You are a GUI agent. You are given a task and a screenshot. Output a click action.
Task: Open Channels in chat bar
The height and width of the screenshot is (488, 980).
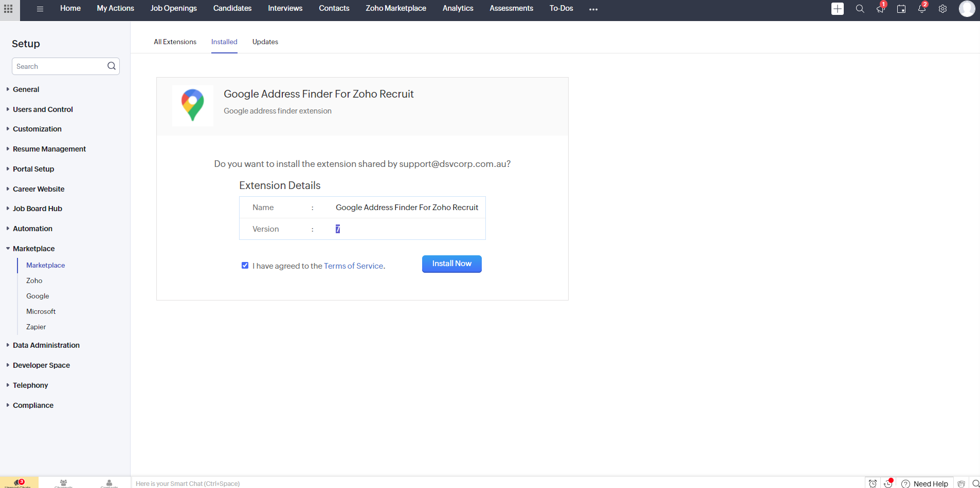click(x=63, y=483)
